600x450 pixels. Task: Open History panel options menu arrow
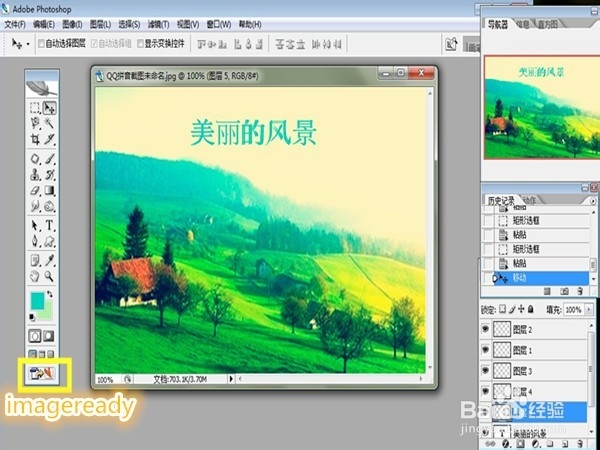coord(593,201)
